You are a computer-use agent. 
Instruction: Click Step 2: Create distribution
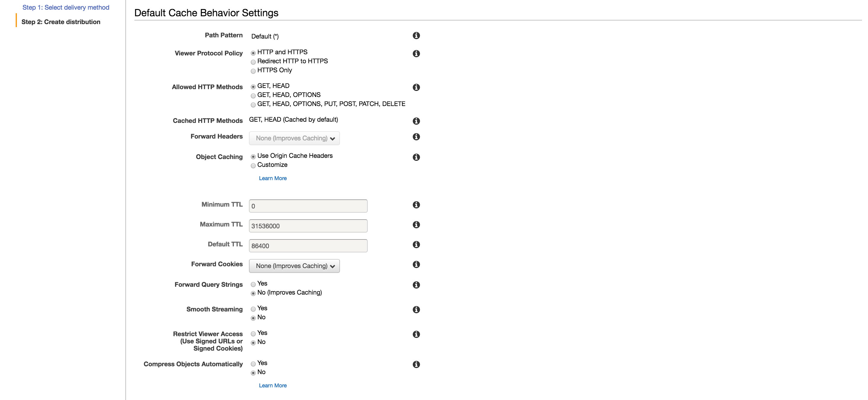tap(61, 22)
